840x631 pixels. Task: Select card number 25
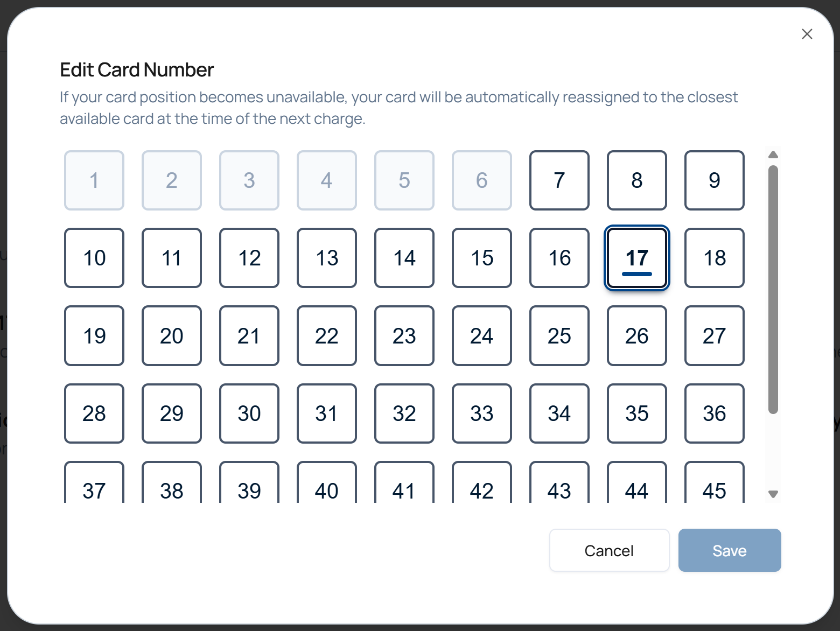(559, 336)
